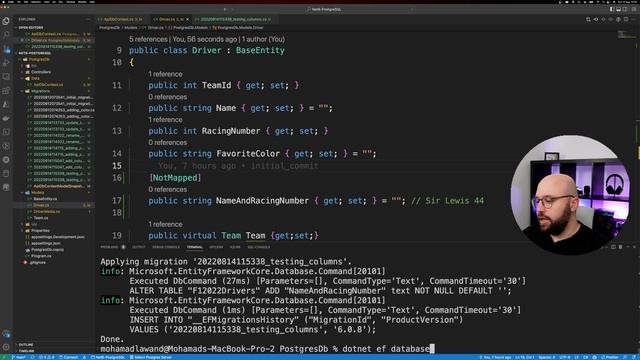Screen dimensions: 640x360
Task: Click the Split Editor icon
Action: click(626, 19)
